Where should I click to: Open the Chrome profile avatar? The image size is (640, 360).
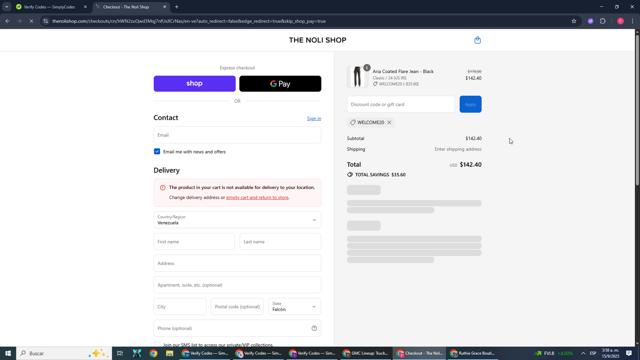coord(620,21)
